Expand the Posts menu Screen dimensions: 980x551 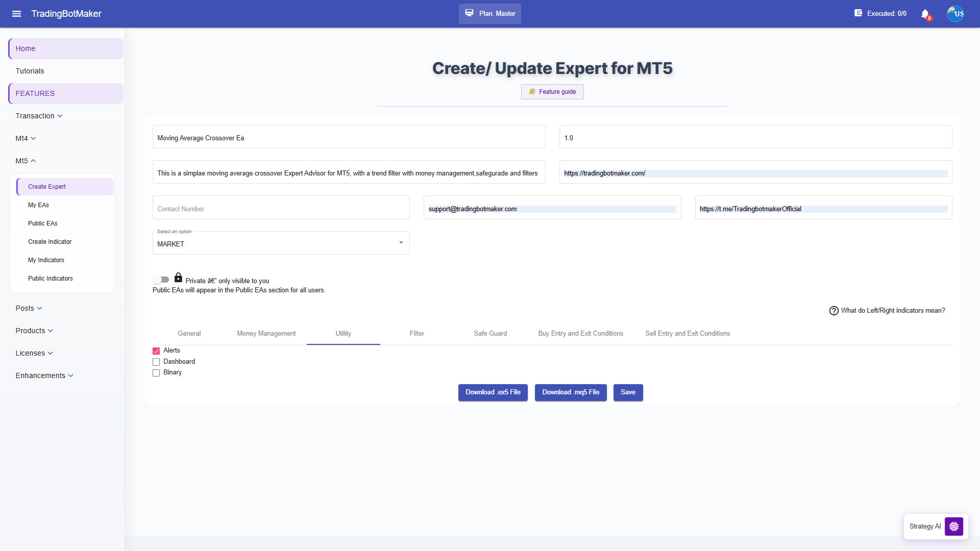pyautogui.click(x=29, y=308)
